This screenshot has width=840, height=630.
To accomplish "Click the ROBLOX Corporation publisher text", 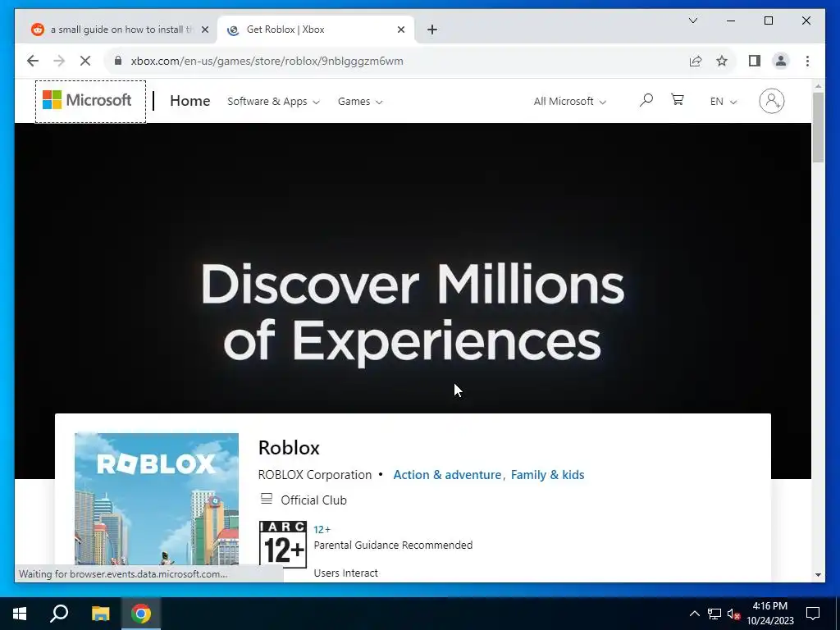I will click(x=314, y=475).
